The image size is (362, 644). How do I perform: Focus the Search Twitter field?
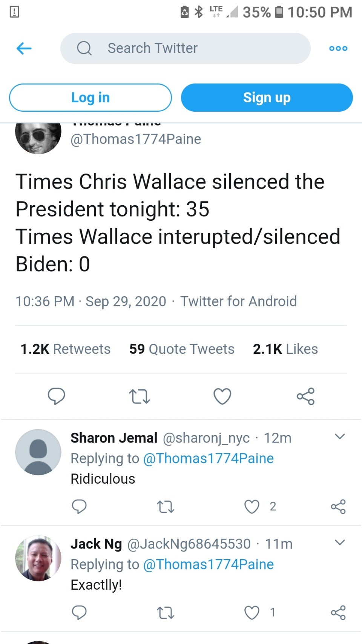(x=186, y=48)
